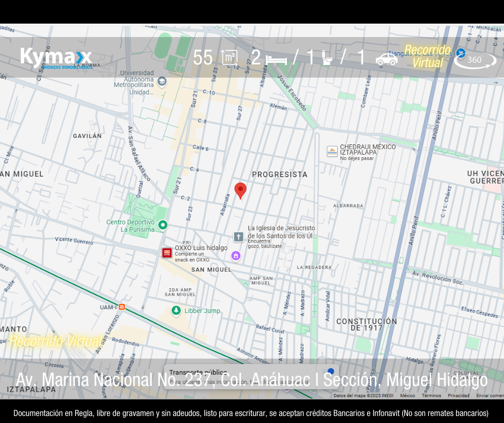Click the Enviar comentarios link
The width and height of the screenshot is (504, 423).
[x=490, y=395]
